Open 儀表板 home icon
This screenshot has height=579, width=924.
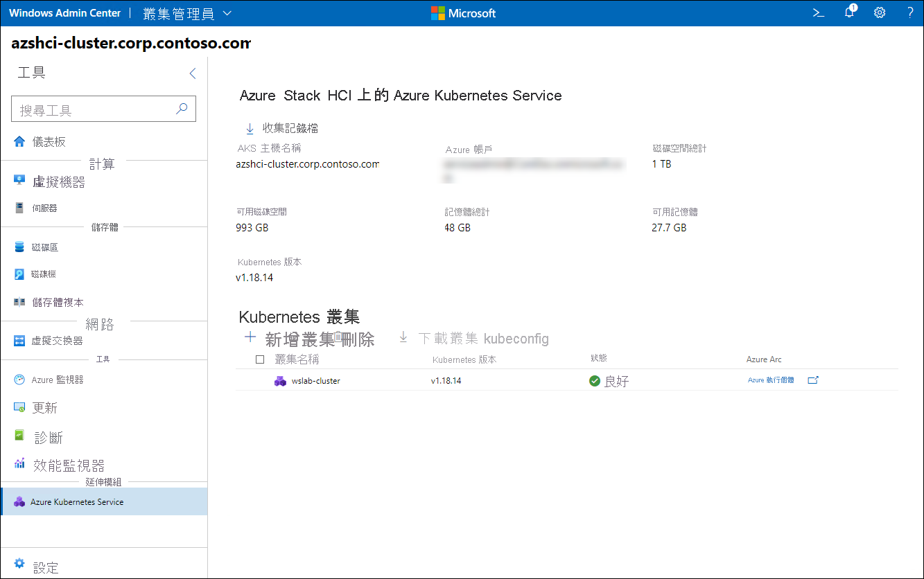click(19, 141)
